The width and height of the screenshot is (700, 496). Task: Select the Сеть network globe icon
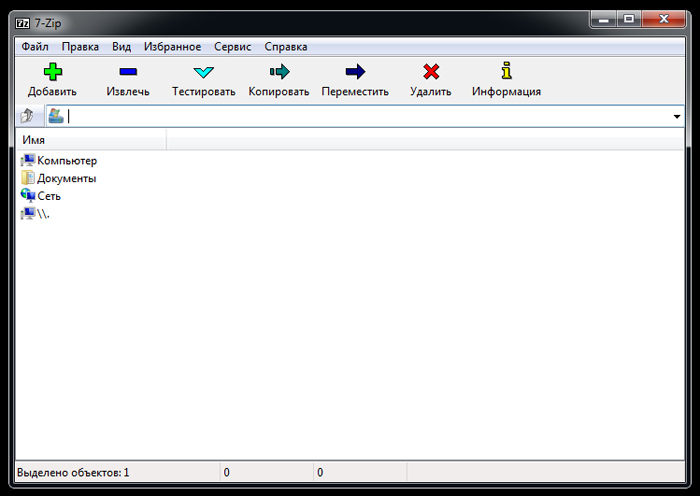pyautogui.click(x=28, y=196)
